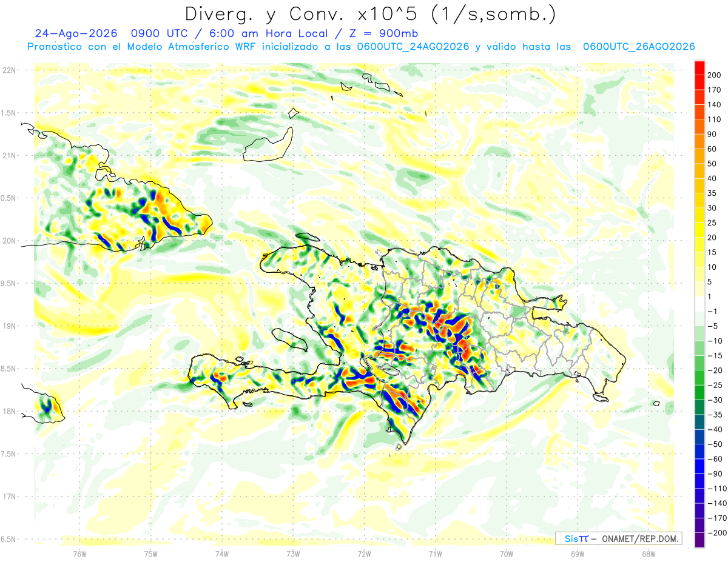Viewport: 728px width, 562px height.
Task: Click the '75W' longitude label
Action: click(x=151, y=554)
